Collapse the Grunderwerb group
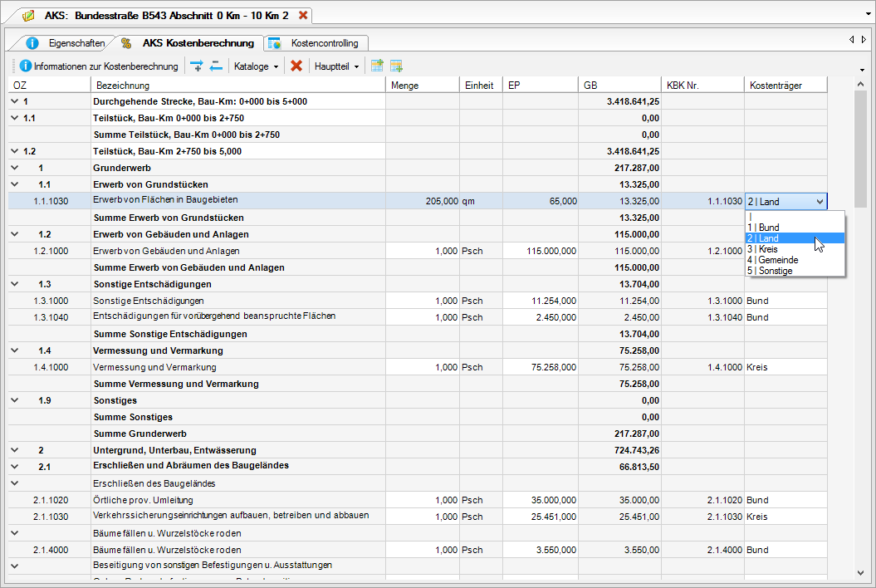The image size is (876, 588). 14,168
